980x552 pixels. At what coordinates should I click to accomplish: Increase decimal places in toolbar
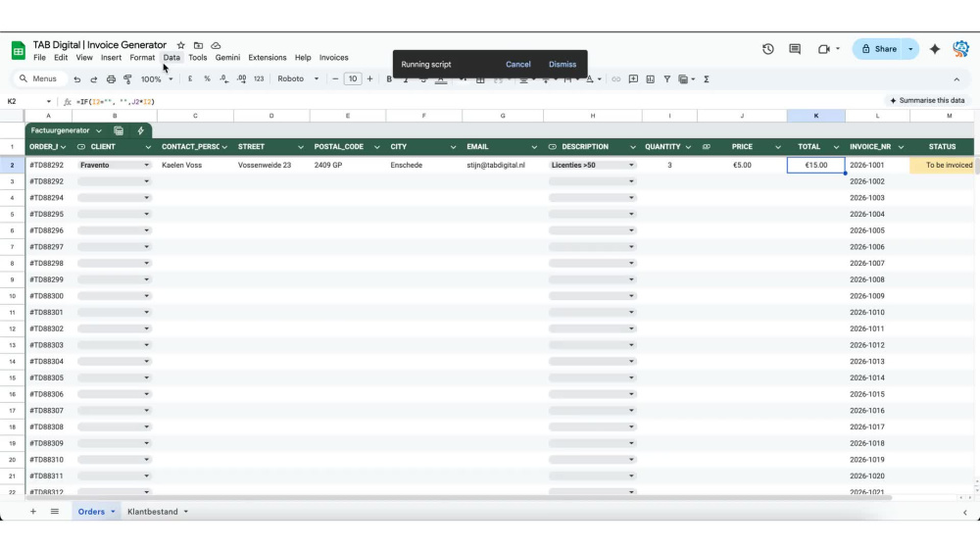coord(241,79)
